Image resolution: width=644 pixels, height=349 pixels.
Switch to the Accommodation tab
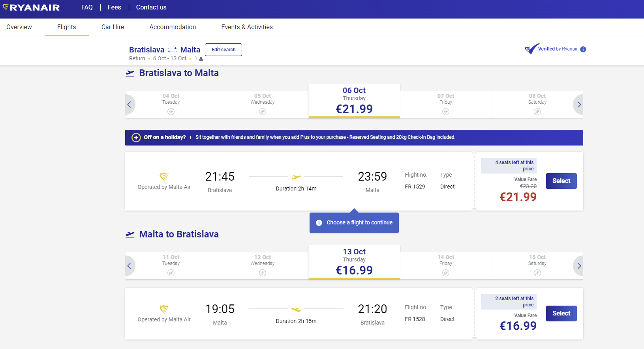click(x=173, y=27)
